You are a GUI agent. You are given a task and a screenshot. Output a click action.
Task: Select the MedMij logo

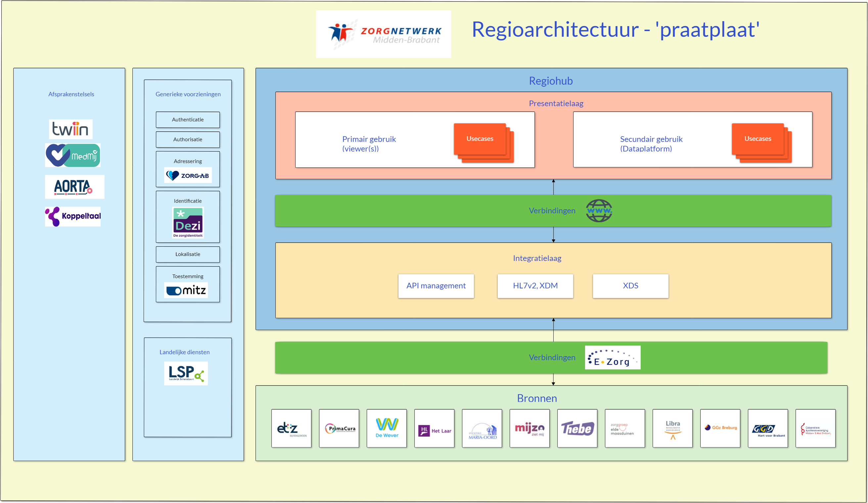pyautogui.click(x=73, y=155)
